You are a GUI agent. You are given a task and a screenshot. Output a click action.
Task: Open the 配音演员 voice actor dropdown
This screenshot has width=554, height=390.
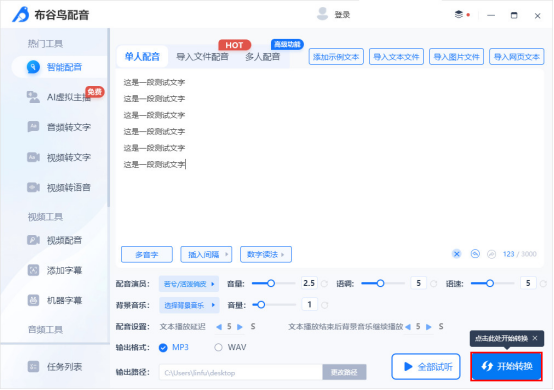coord(189,284)
